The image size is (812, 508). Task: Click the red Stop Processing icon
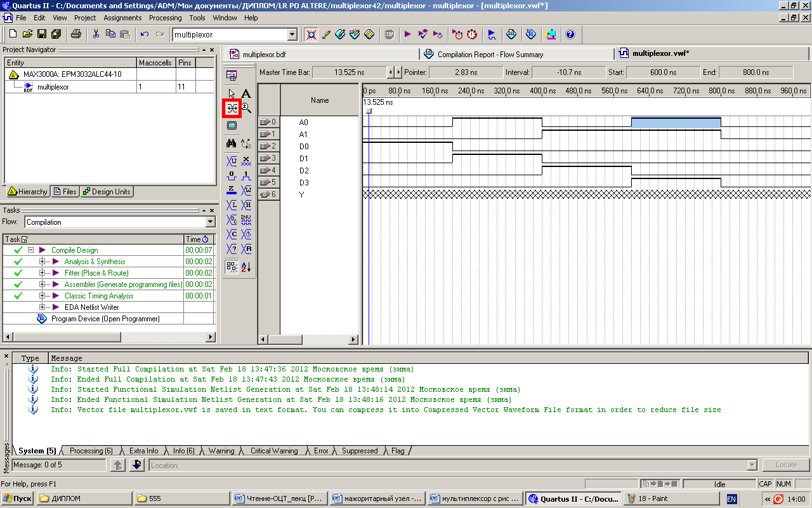point(389,34)
